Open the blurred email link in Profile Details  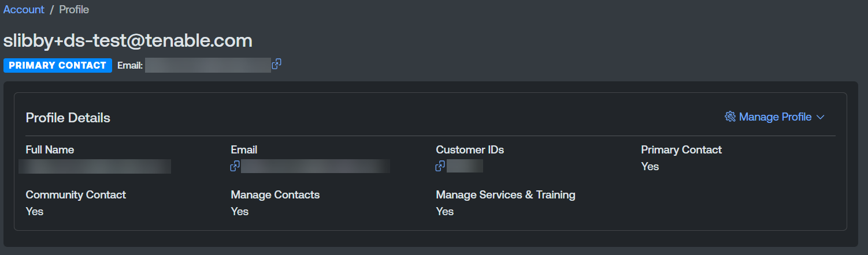316,167
